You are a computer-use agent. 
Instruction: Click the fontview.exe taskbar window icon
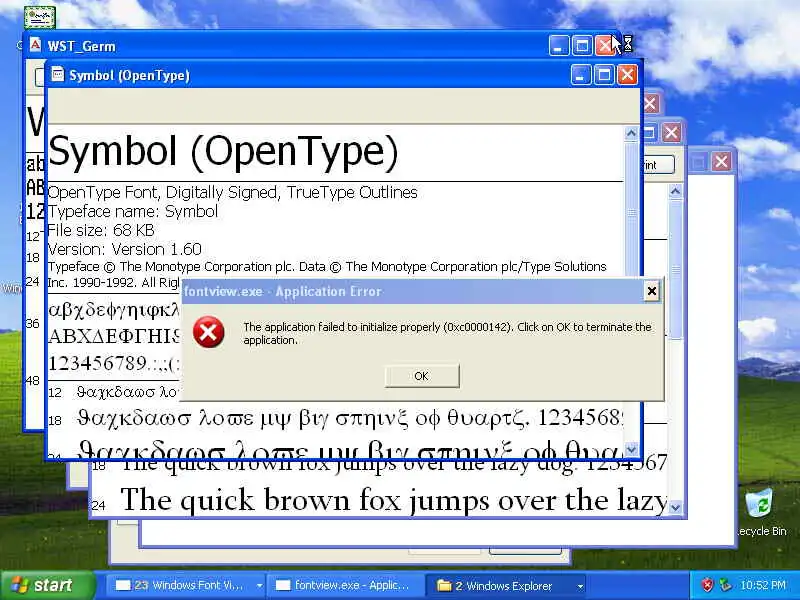(283, 585)
